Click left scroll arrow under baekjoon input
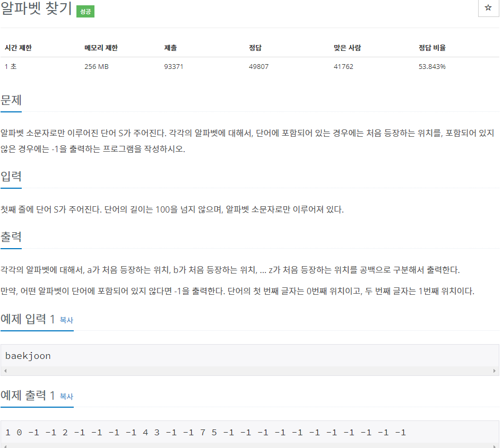This screenshot has width=502, height=448. pyautogui.click(x=5, y=371)
